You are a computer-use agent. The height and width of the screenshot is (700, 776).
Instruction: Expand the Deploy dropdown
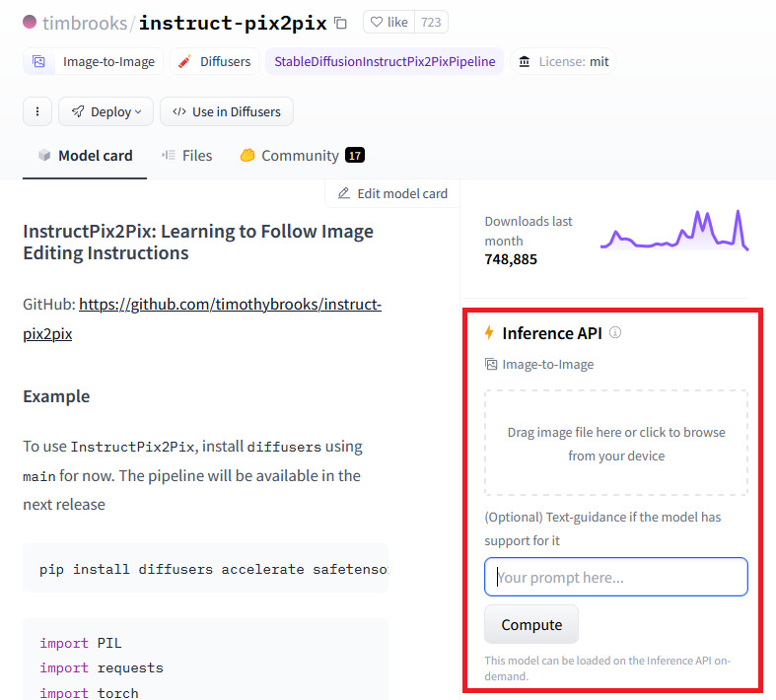pos(106,111)
